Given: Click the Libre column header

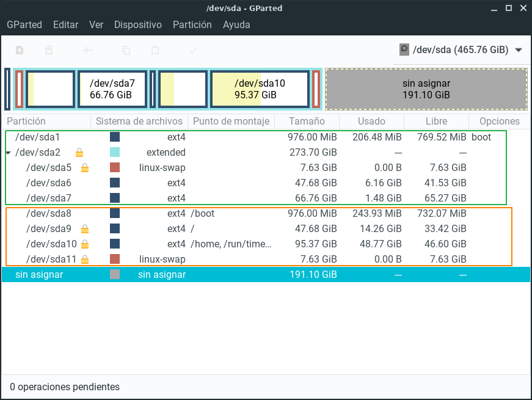Looking at the screenshot, I should pos(436,121).
